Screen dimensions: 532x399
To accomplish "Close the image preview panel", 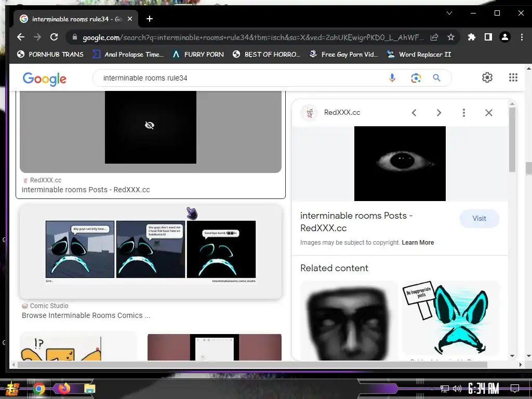I will (488, 113).
